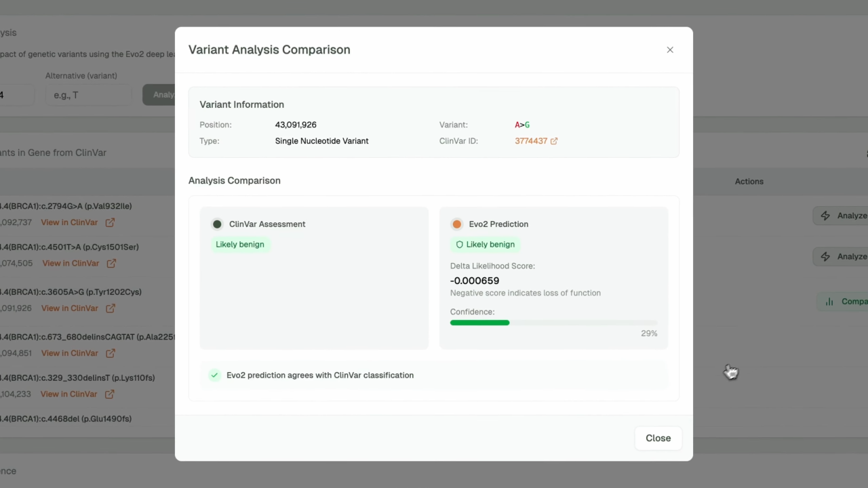Click the green checkmark agreement icon
Screen dimensions: 868x488
(214, 375)
